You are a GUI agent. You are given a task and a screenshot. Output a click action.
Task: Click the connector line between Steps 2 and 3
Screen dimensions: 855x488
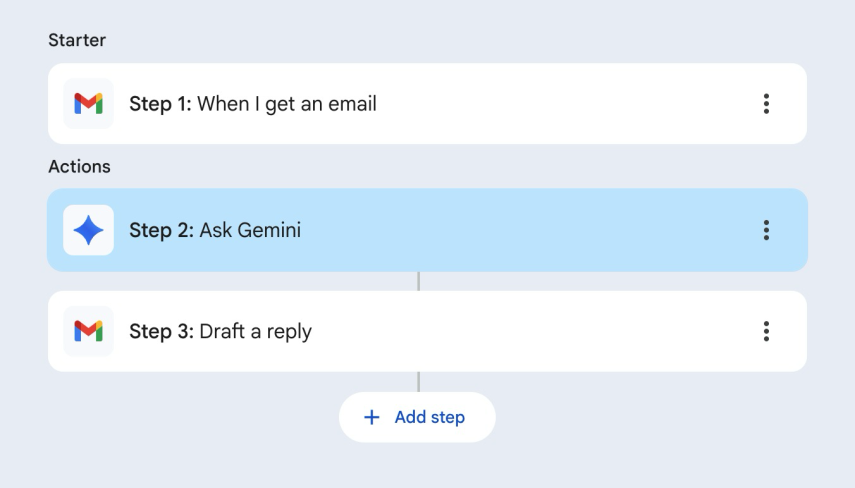(418, 281)
